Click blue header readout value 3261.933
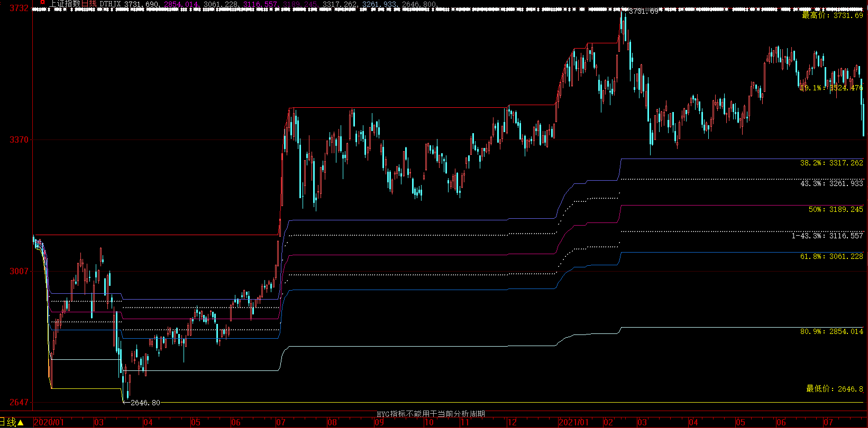Image resolution: width=868 pixels, height=428 pixels. click(x=380, y=4)
